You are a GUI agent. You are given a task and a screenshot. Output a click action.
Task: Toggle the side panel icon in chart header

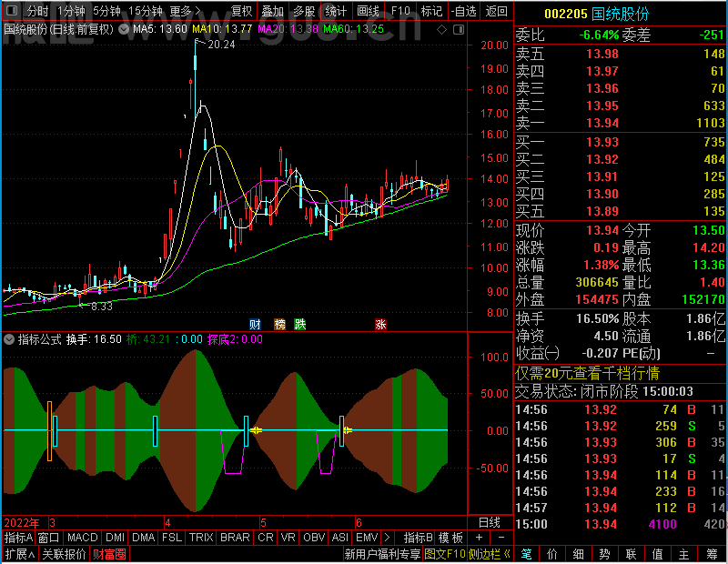click(x=459, y=30)
